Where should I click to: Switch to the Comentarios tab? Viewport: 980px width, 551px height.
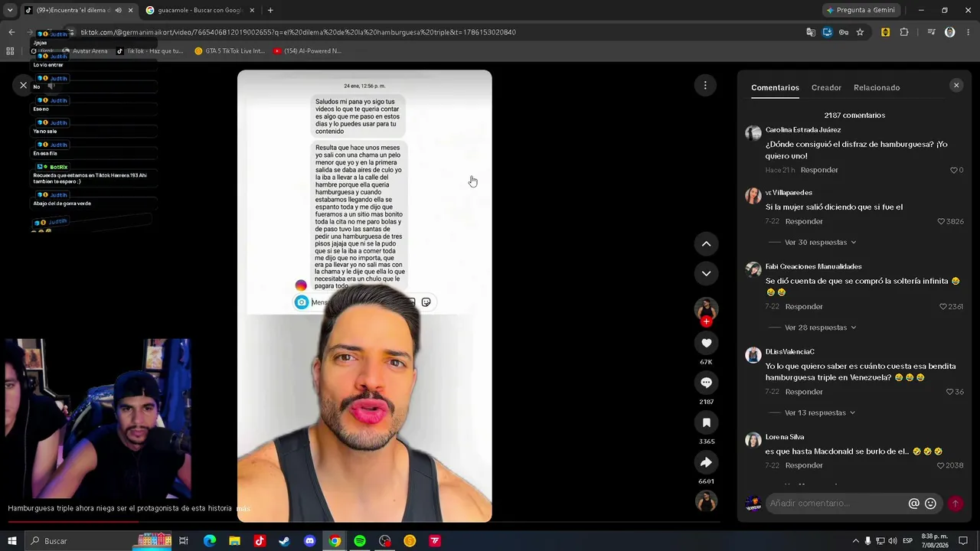click(x=775, y=87)
